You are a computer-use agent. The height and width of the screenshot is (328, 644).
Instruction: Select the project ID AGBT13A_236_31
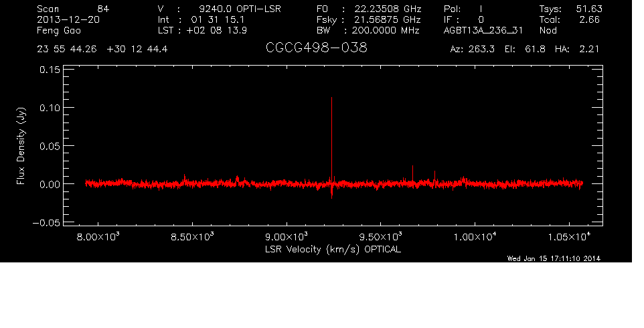483,31
